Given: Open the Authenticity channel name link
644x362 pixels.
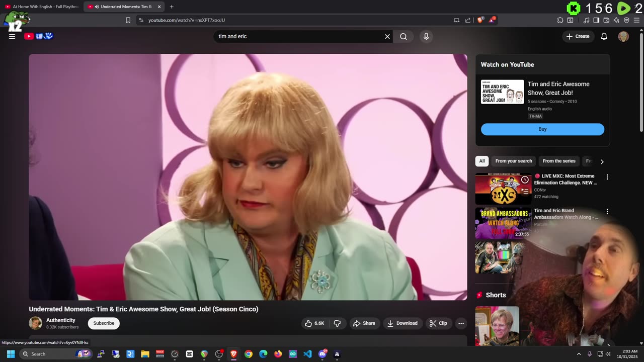Looking at the screenshot, I should (61, 320).
